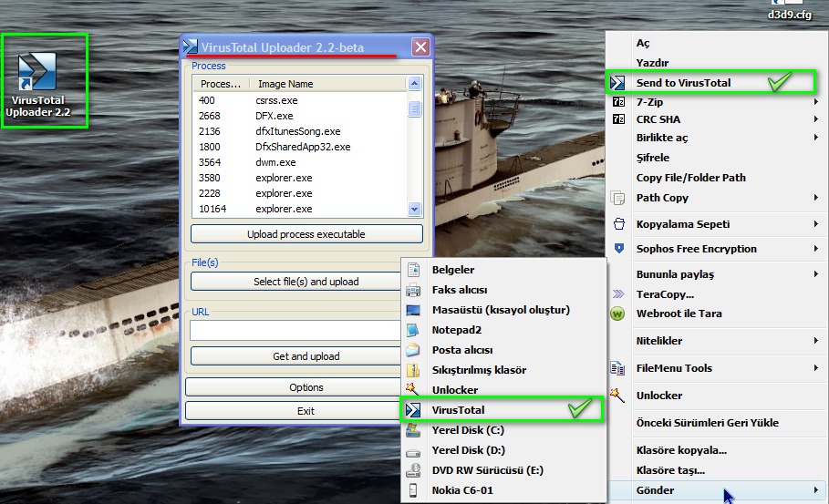The width and height of the screenshot is (829, 504).
Task: Select the csrss.exe process row
Action: pos(300,100)
